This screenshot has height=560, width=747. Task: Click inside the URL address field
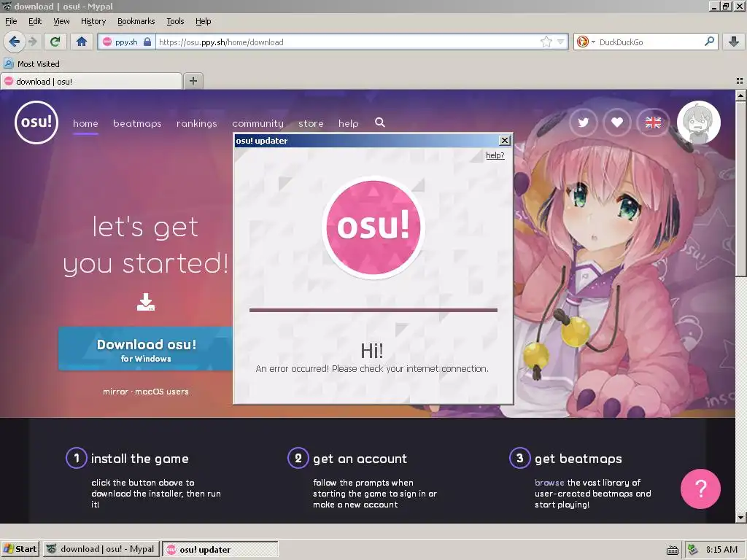348,42
